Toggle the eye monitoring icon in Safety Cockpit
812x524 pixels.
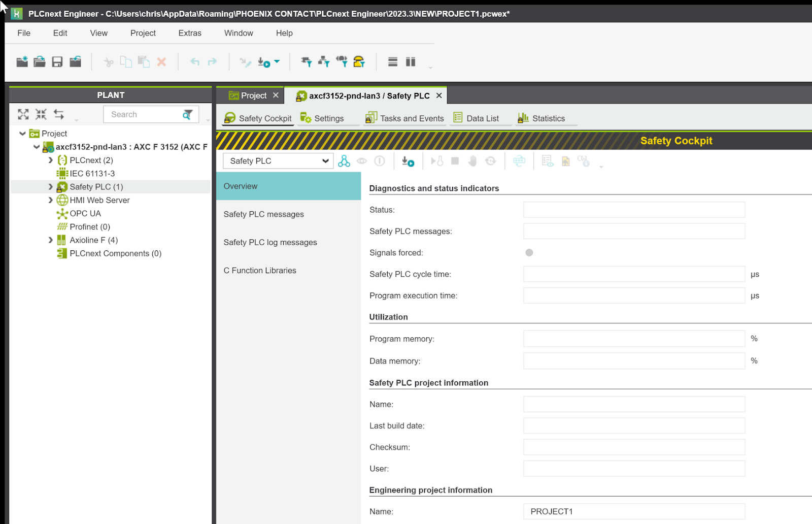pyautogui.click(x=362, y=161)
